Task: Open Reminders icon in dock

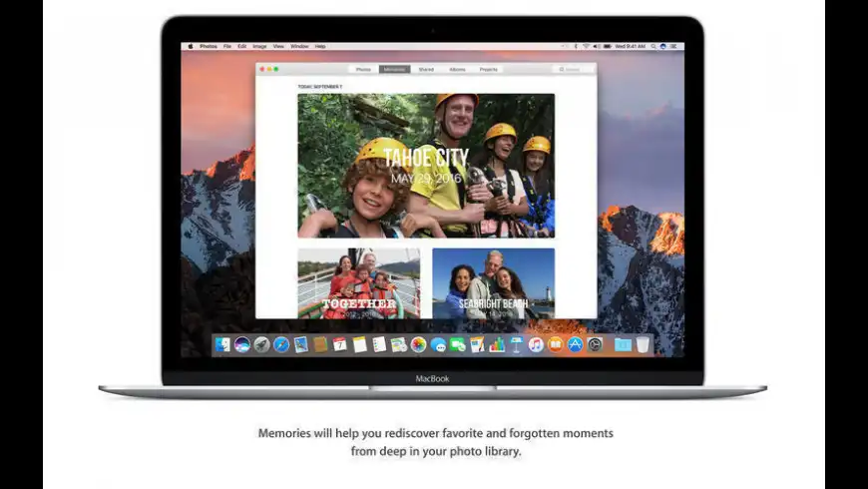Action: [379, 344]
